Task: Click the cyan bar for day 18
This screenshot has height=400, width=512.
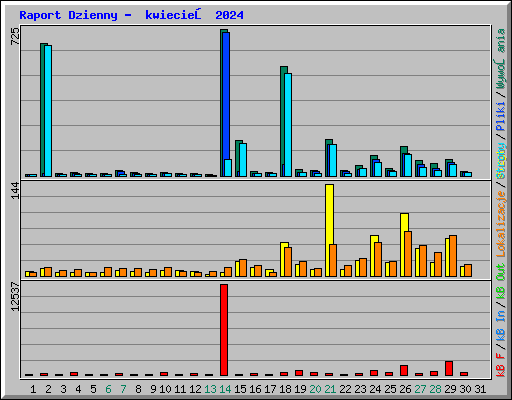Action: click(288, 125)
